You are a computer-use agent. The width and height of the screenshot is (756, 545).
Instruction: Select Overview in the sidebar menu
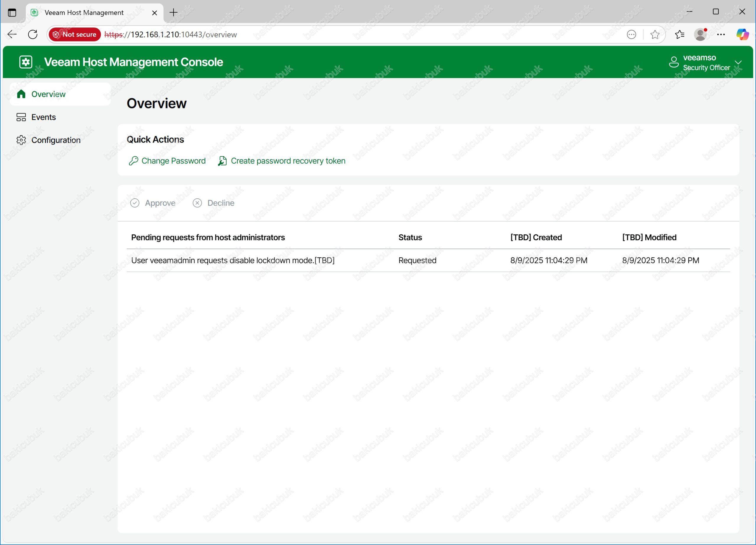[x=60, y=94]
